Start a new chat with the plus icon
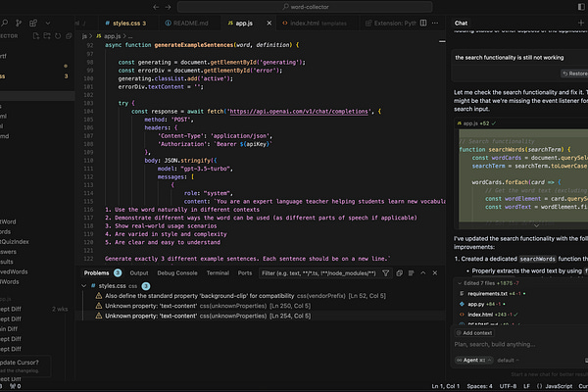 581,23
